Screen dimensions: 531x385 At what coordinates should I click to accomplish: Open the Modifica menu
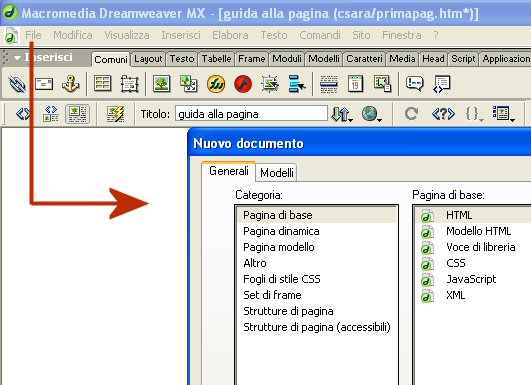coord(73,35)
